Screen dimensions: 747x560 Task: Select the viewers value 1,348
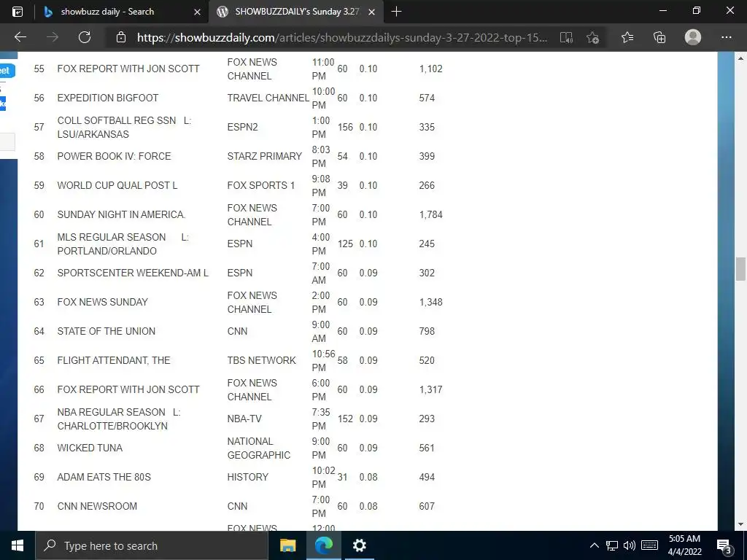point(430,302)
